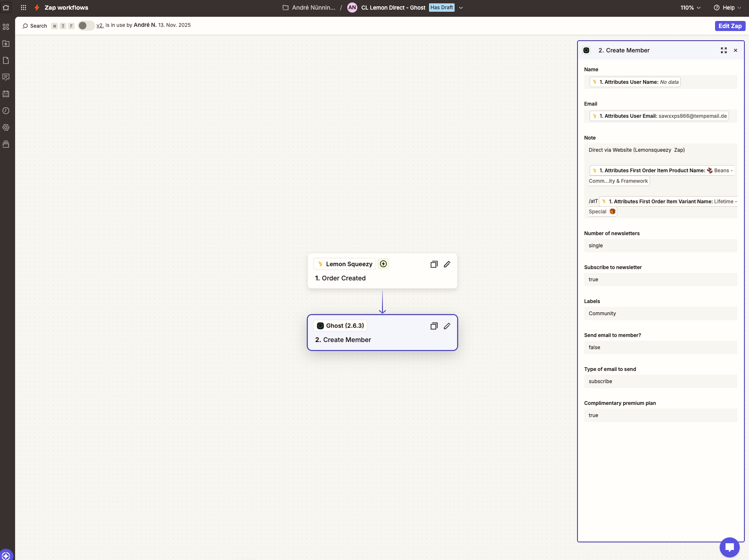Click the Number of newsletters 'single' value
The image size is (749, 560).
(661, 246)
